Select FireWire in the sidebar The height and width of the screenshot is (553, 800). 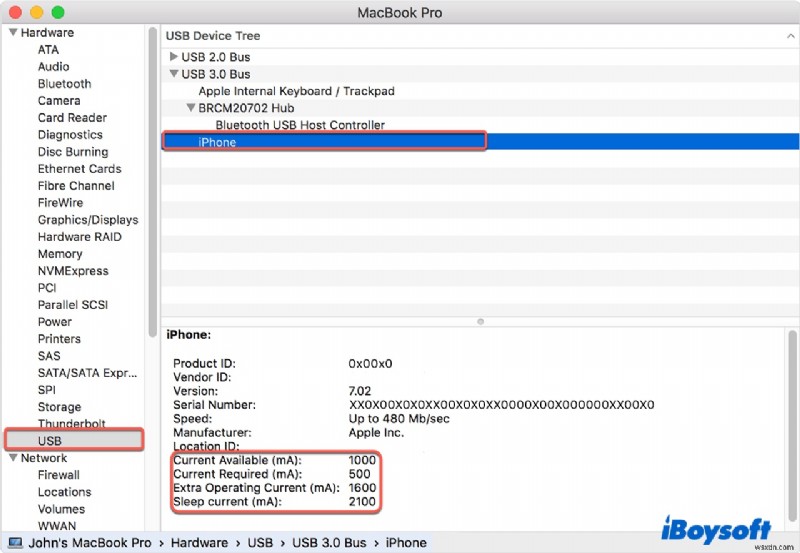(60, 203)
